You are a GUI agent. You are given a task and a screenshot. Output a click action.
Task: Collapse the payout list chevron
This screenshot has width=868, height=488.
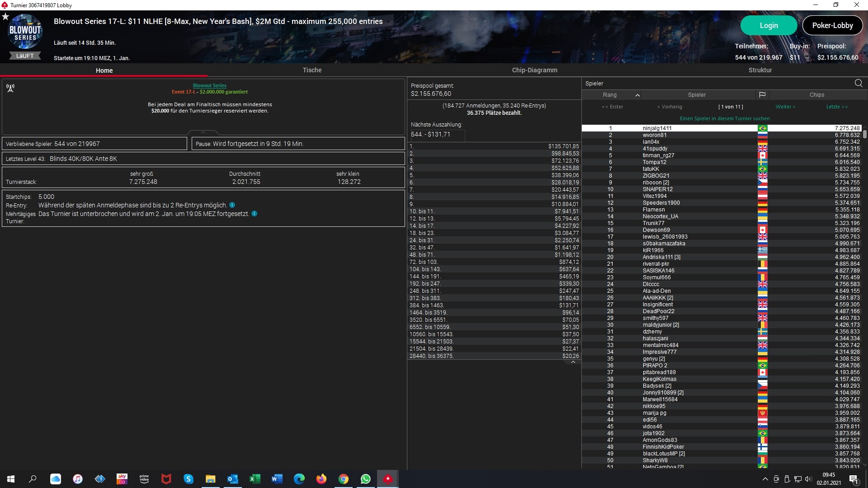click(573, 362)
